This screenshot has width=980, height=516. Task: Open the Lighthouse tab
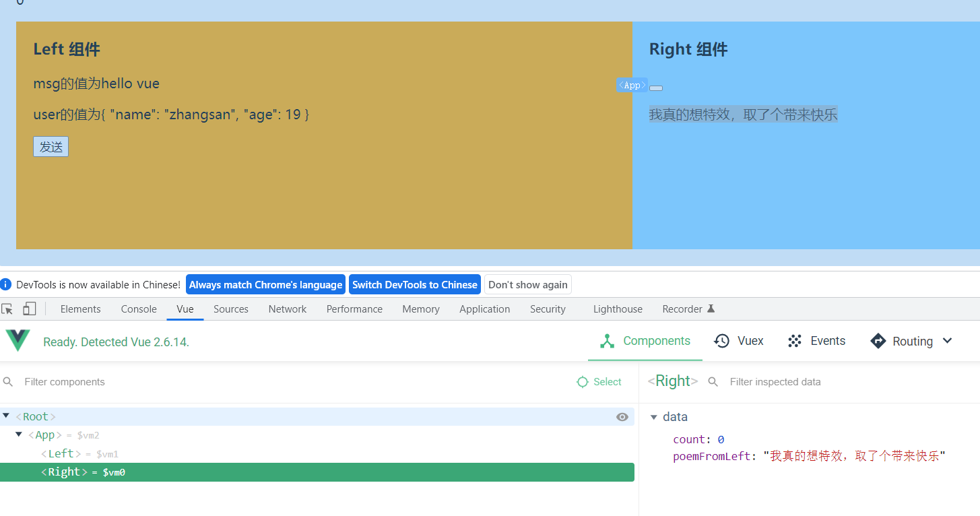pyautogui.click(x=618, y=309)
